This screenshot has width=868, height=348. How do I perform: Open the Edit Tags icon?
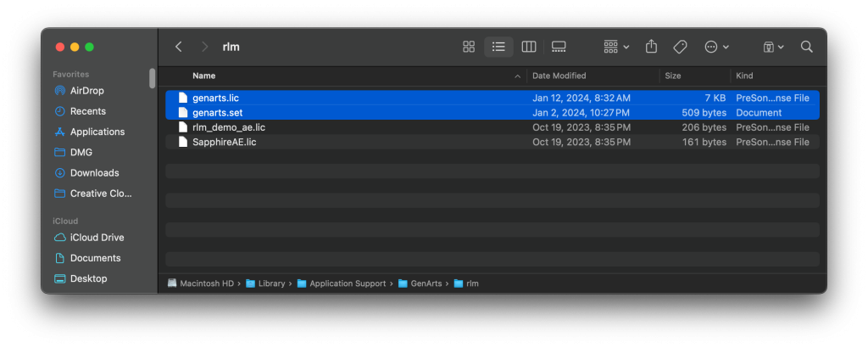(x=681, y=47)
